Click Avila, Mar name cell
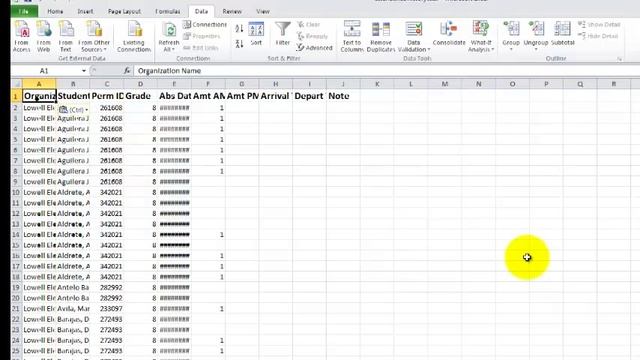The width and height of the screenshot is (640, 360). [73, 309]
